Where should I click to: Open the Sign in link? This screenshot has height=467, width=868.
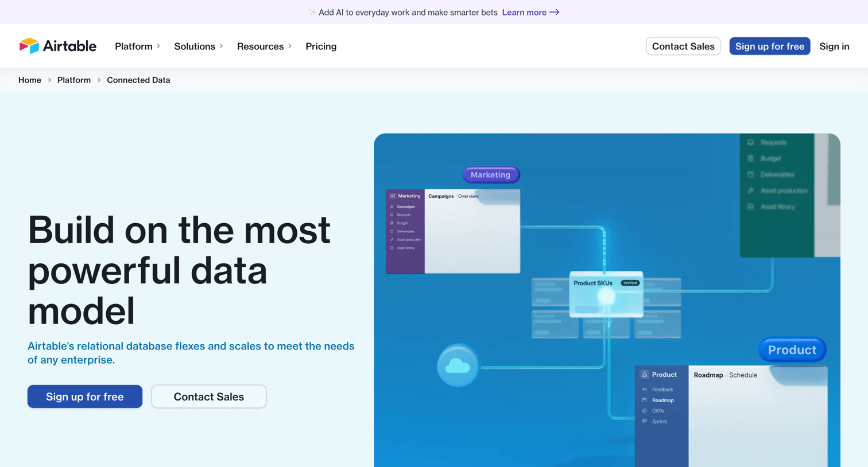click(834, 46)
